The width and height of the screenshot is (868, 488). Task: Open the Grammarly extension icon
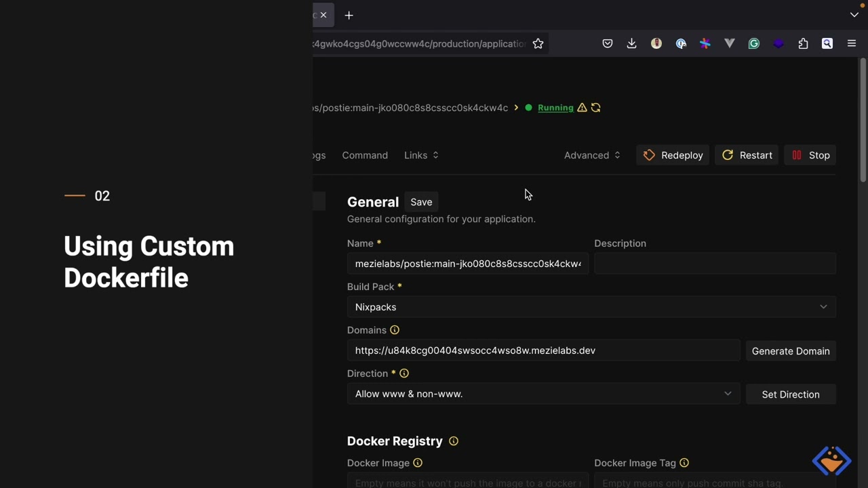click(x=754, y=43)
